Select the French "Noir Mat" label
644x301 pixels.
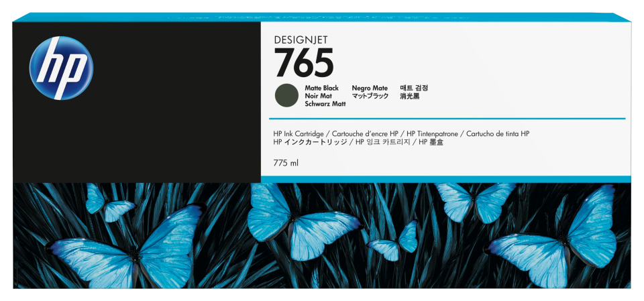point(318,97)
